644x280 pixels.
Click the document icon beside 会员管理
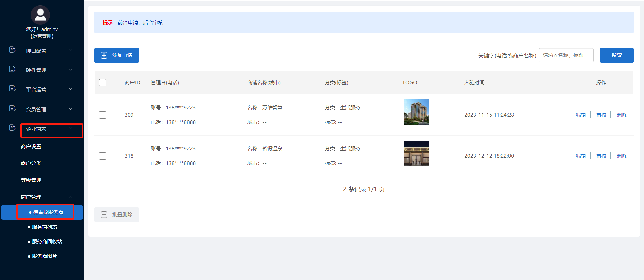coord(12,108)
